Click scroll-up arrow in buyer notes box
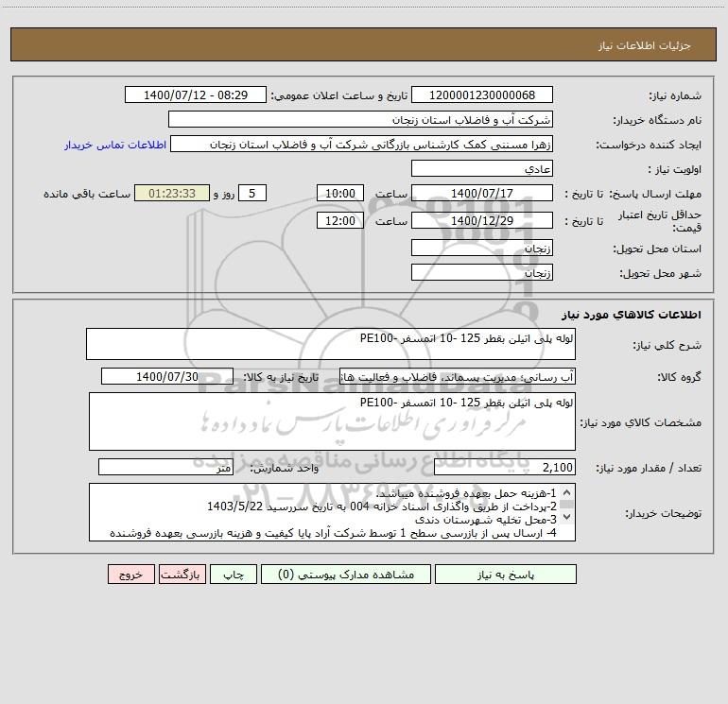 [x=566, y=493]
